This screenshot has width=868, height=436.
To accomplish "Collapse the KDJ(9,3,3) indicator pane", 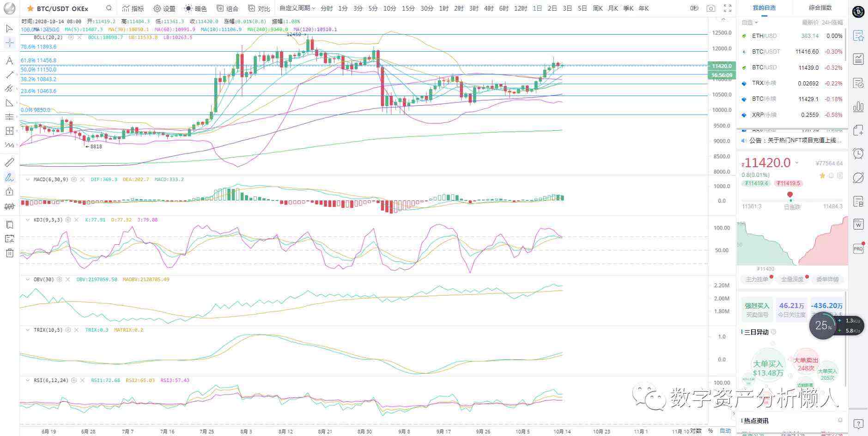I will [28, 220].
